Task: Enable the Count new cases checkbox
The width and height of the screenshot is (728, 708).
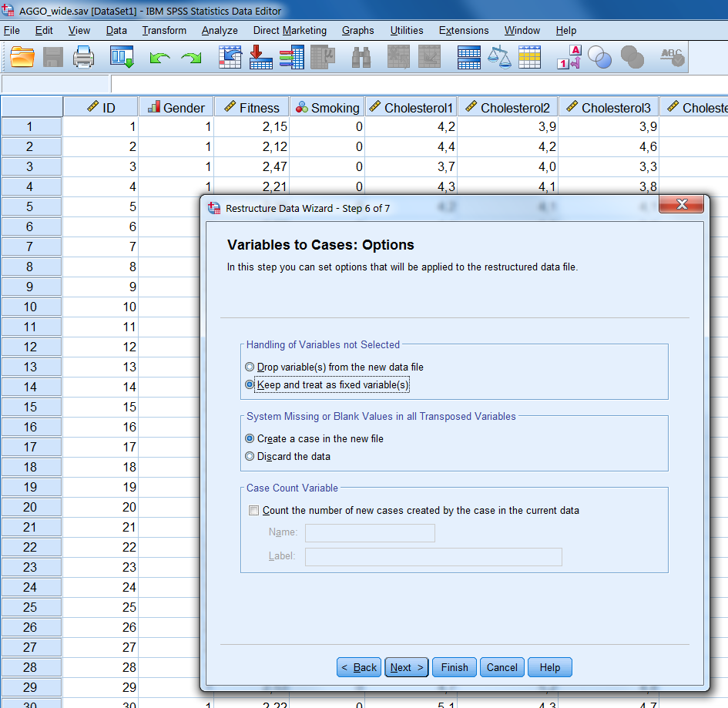Action: (x=253, y=510)
